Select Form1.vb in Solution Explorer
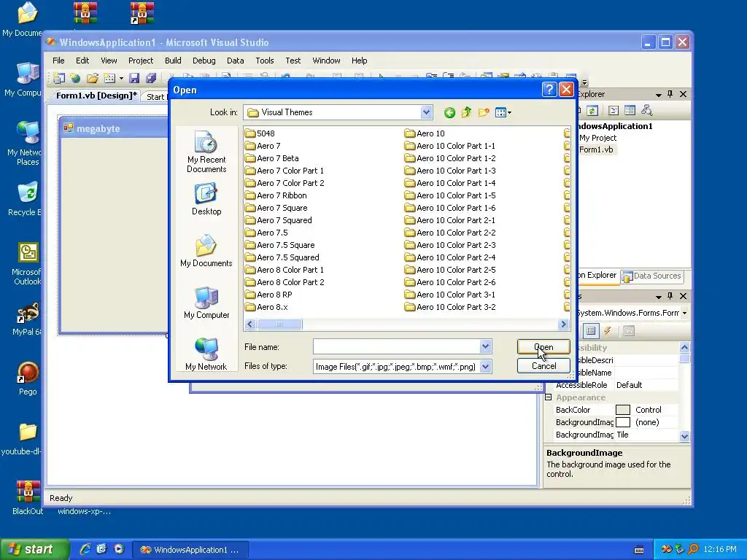The width and height of the screenshot is (747, 560). pyautogui.click(x=596, y=149)
